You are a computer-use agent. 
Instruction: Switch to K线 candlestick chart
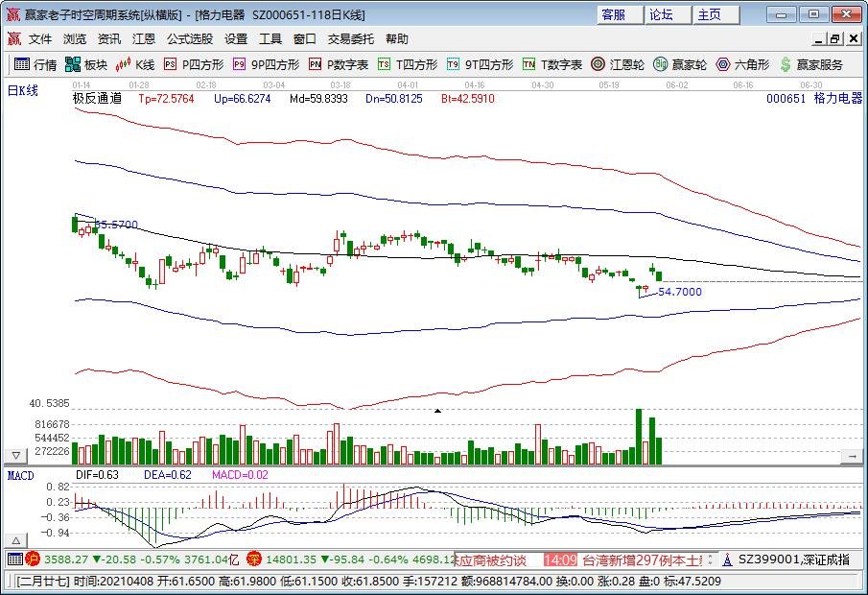[x=135, y=65]
